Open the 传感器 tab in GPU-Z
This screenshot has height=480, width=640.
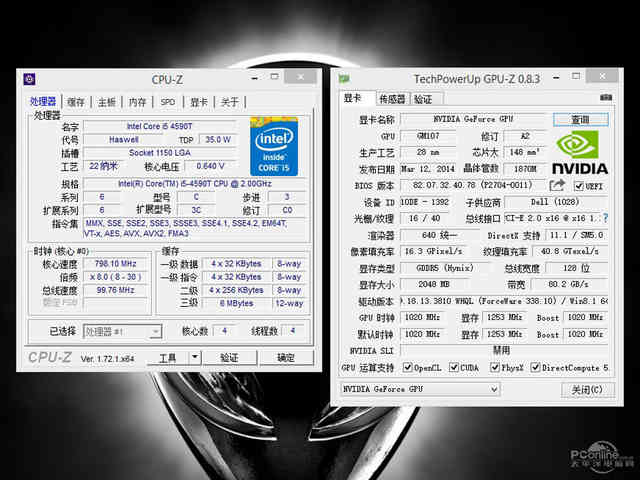click(391, 99)
